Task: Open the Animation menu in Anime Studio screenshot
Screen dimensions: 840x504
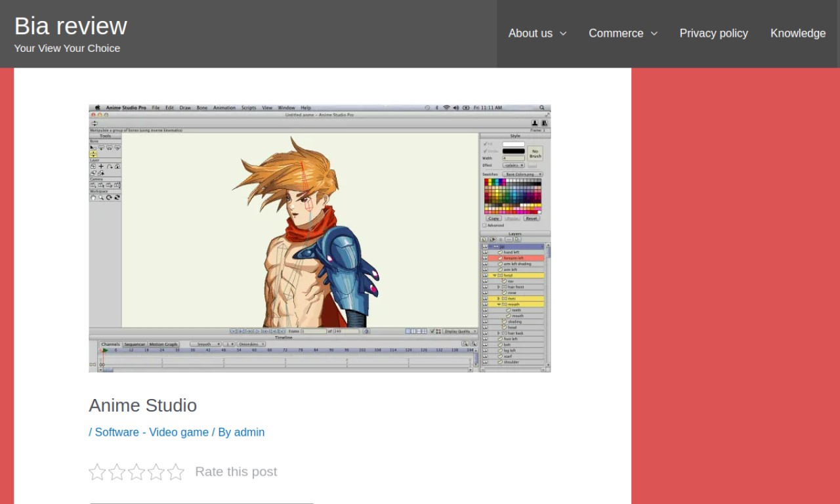Action: [224, 108]
